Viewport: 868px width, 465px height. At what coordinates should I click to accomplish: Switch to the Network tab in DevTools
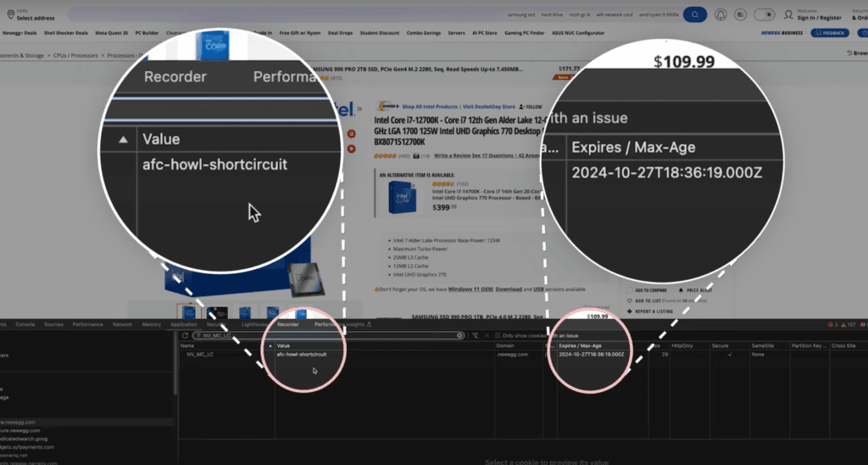click(x=122, y=324)
